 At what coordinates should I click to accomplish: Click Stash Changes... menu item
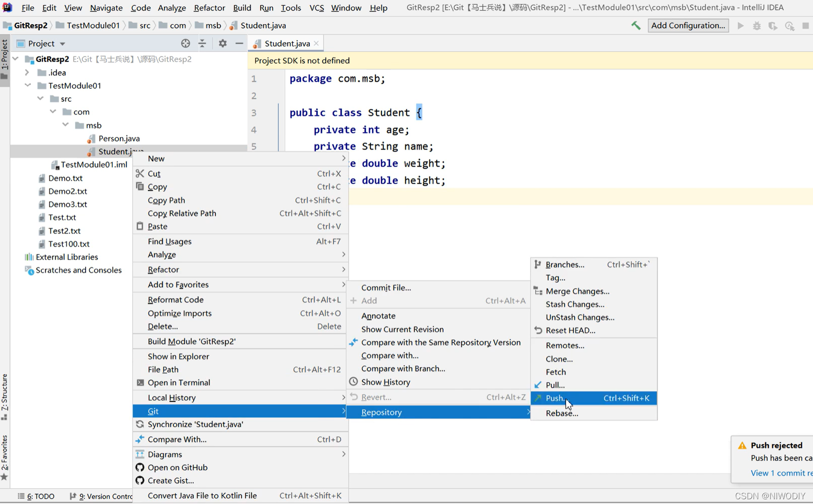pos(594,304)
